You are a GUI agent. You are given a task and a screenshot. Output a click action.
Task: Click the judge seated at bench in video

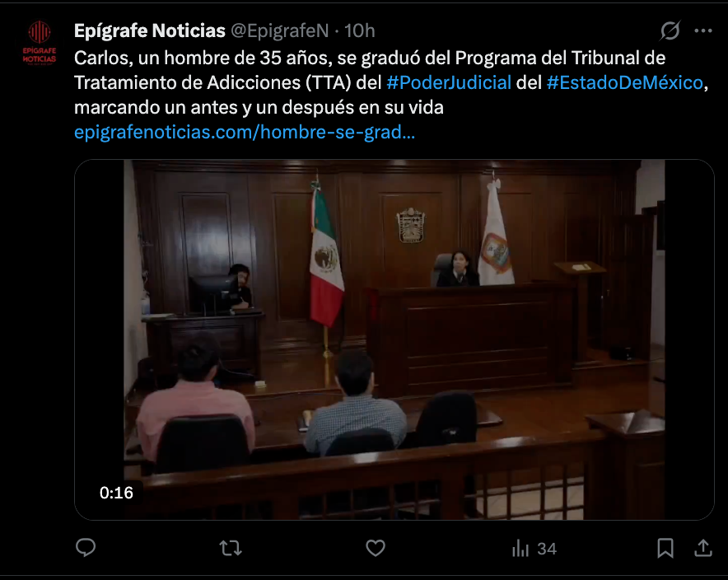(457, 269)
